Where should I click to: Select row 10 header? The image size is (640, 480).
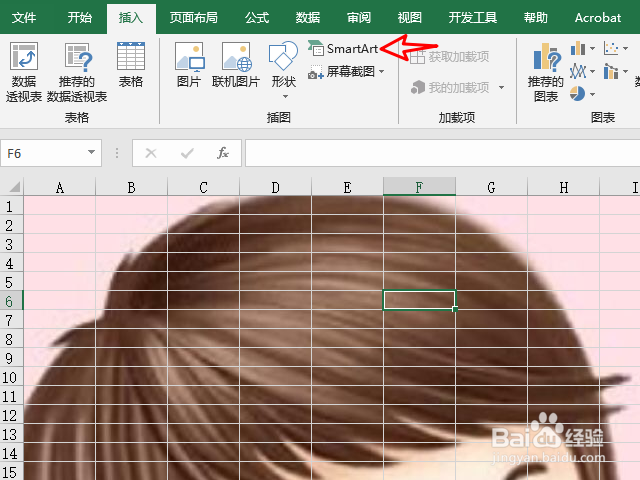(x=11, y=377)
